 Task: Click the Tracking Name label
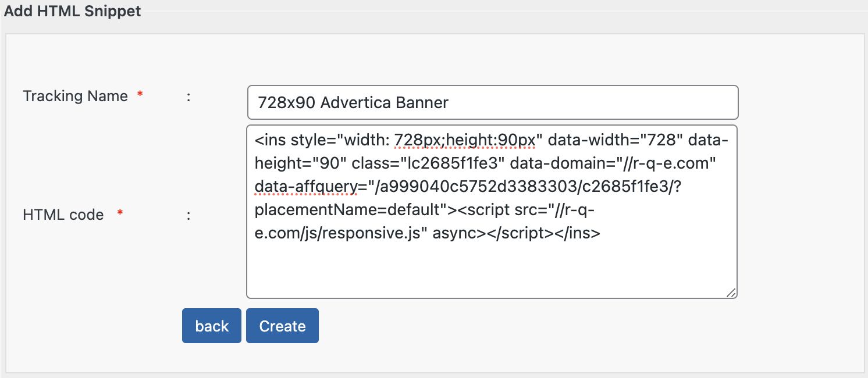(x=75, y=96)
